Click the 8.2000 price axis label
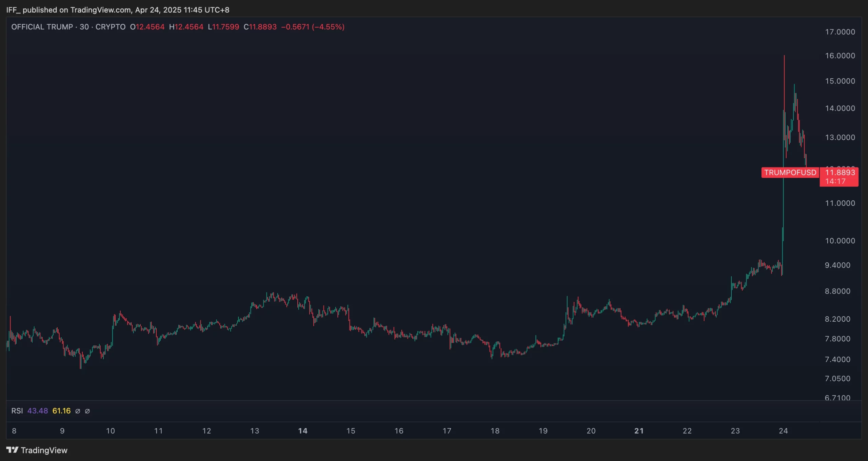868x461 pixels. coord(837,319)
